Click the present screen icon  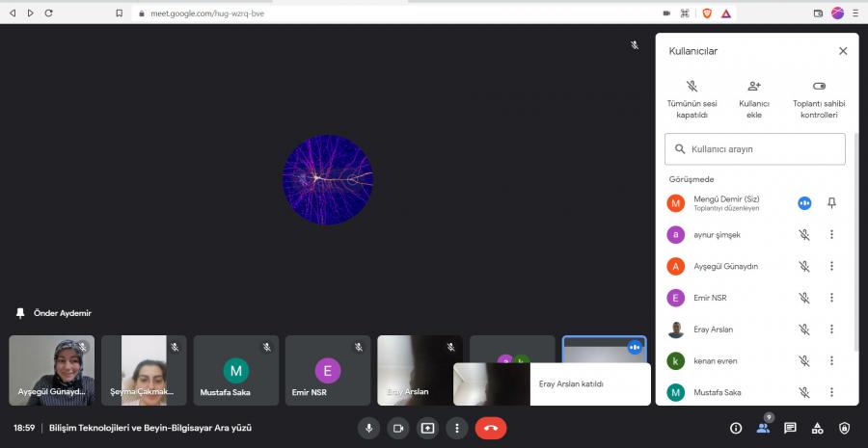427,428
